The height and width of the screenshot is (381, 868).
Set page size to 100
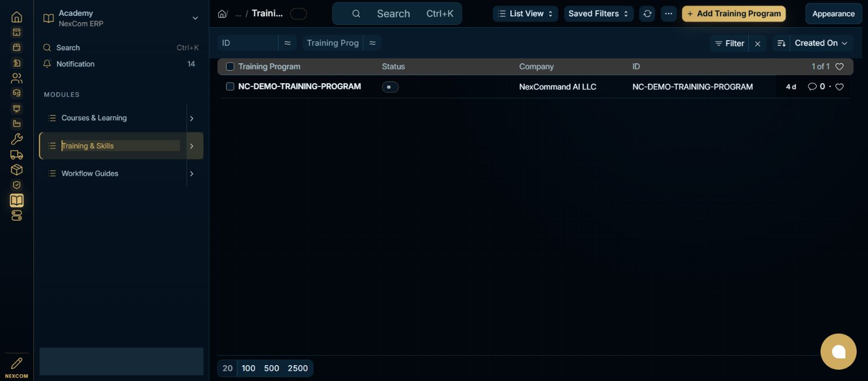tap(249, 368)
